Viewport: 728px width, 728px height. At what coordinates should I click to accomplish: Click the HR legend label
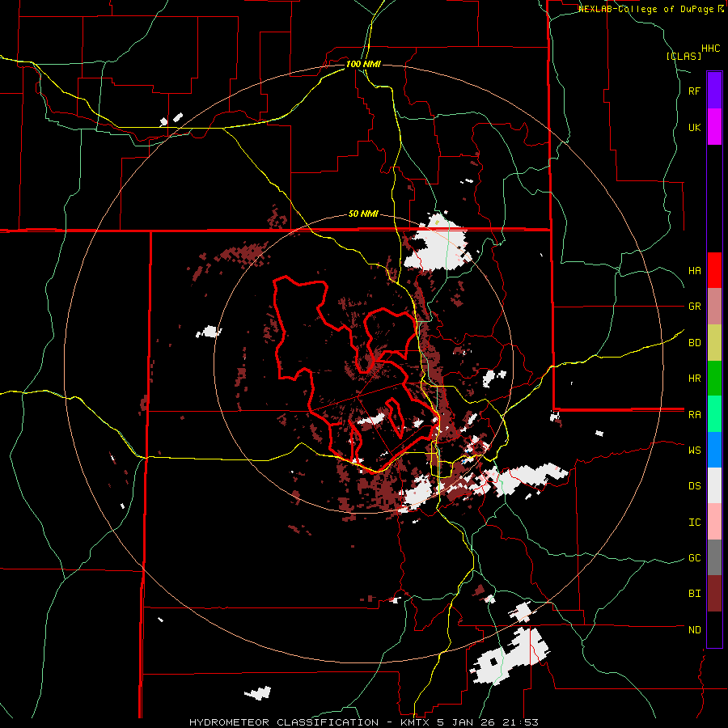point(695,379)
